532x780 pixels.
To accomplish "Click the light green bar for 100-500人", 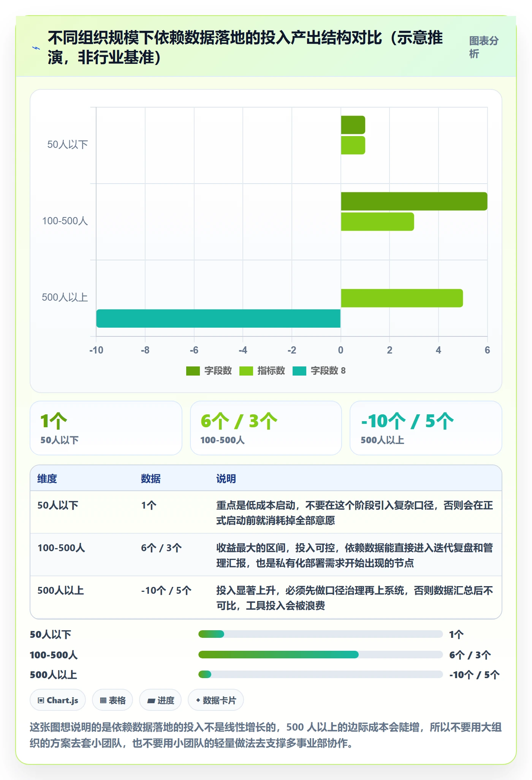I will coord(377,222).
